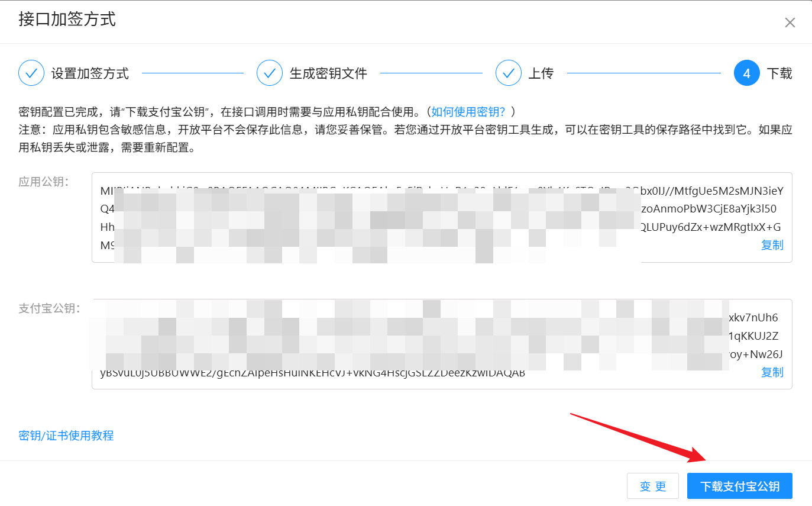The width and height of the screenshot is (812, 506).
Task: Open the 如何使用密钥? help link
Action: [468, 111]
